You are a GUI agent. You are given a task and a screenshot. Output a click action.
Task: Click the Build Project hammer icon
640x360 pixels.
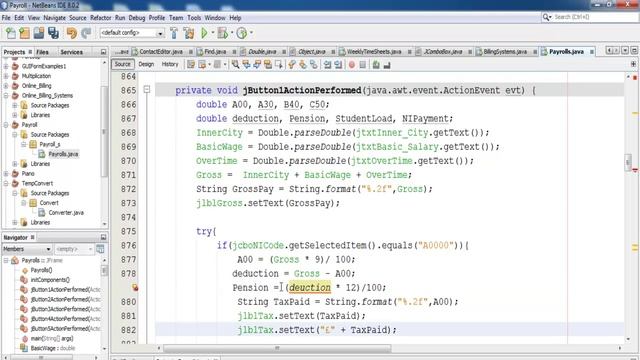pyautogui.click(x=174, y=33)
